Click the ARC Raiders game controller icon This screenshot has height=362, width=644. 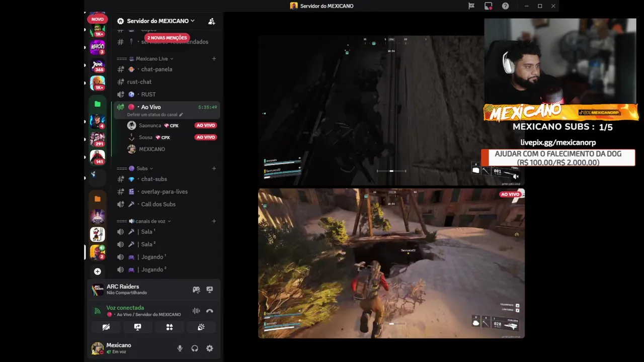[196, 290]
